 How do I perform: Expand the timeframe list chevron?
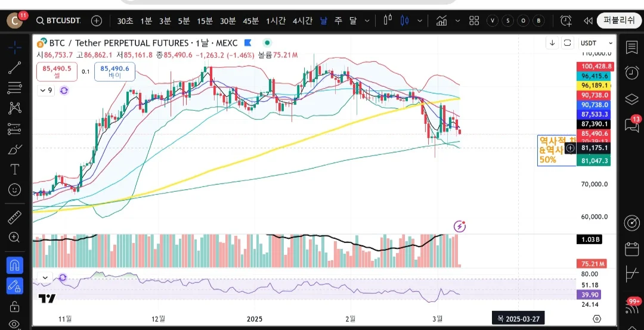pyautogui.click(x=367, y=20)
